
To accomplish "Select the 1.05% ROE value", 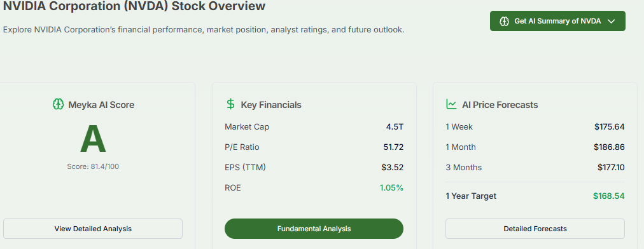I will coord(391,188).
